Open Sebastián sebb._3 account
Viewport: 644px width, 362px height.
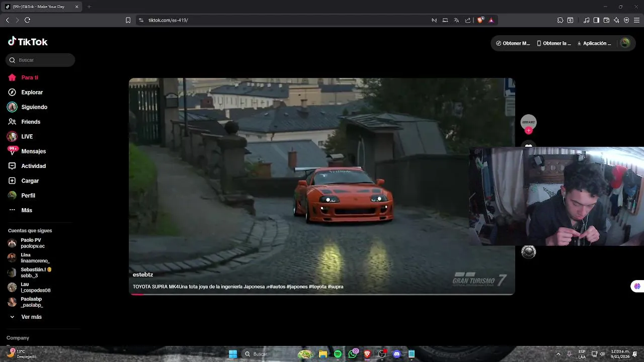tap(30, 273)
